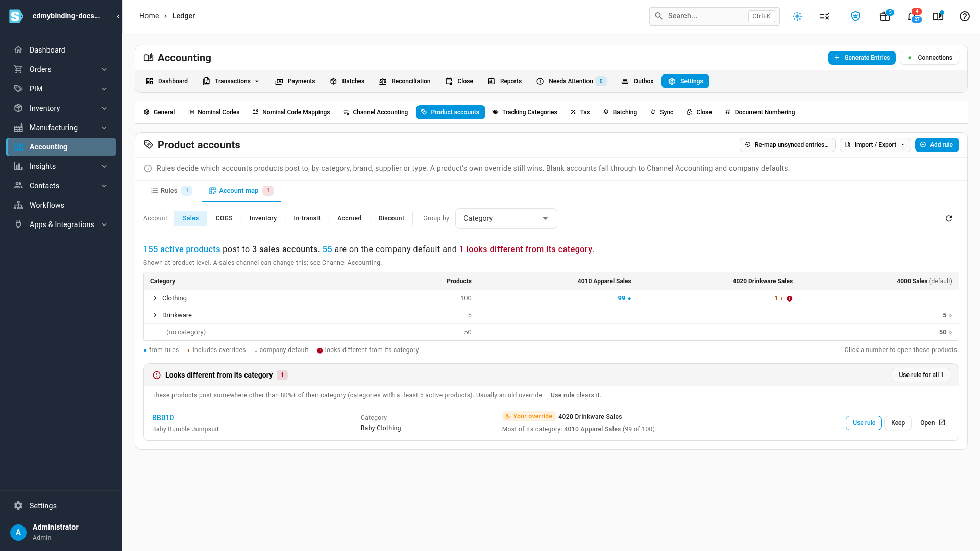This screenshot has height=551, width=980.
Task: Click the AI sparkle icon in top bar
Action: [797, 16]
